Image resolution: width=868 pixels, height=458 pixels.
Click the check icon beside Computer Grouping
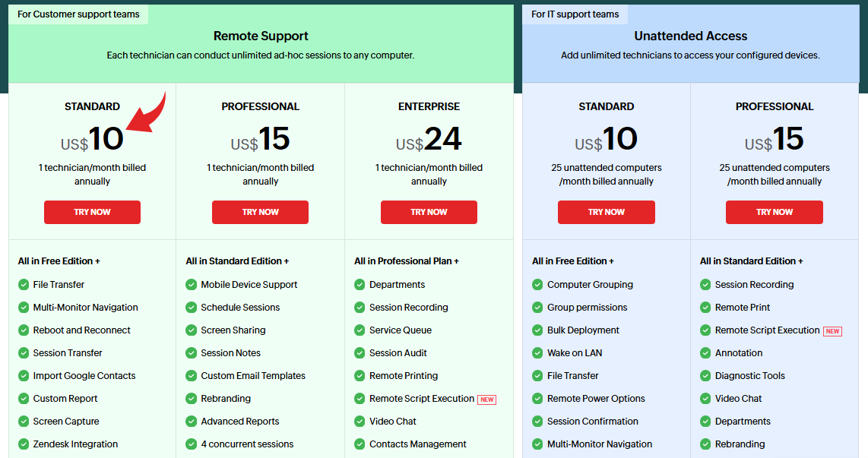click(537, 285)
